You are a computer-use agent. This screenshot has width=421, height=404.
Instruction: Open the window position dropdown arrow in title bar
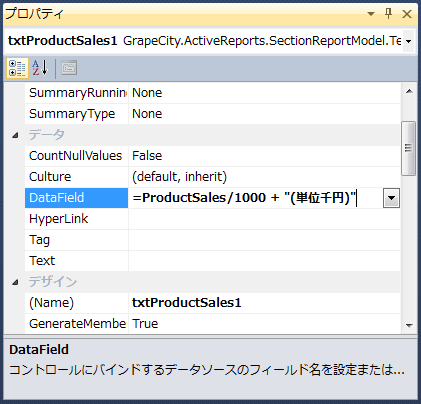coord(371,14)
